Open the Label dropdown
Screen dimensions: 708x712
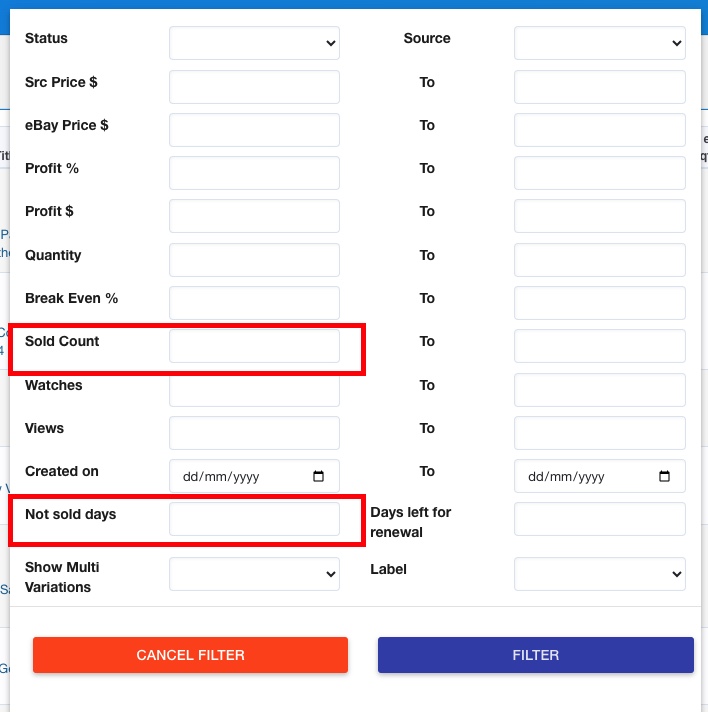click(x=599, y=574)
